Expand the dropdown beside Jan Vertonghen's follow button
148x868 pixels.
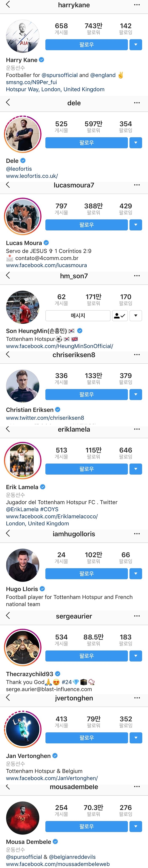click(136, 738)
